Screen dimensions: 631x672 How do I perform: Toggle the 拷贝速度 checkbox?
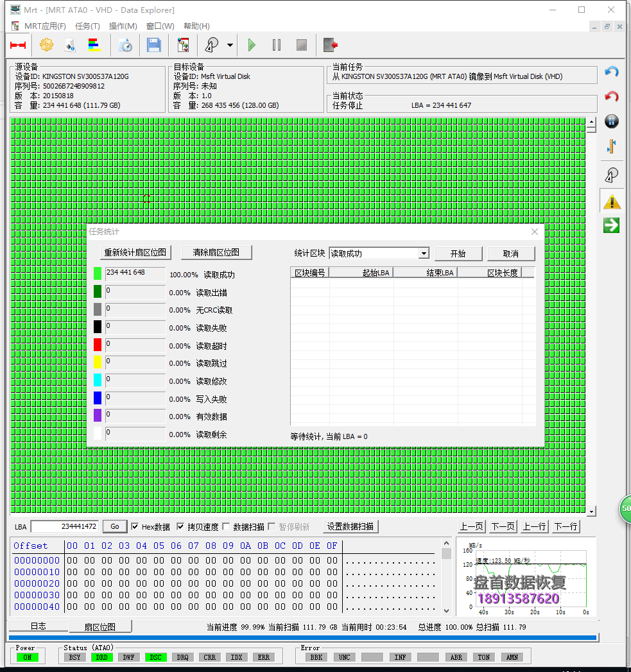click(180, 527)
